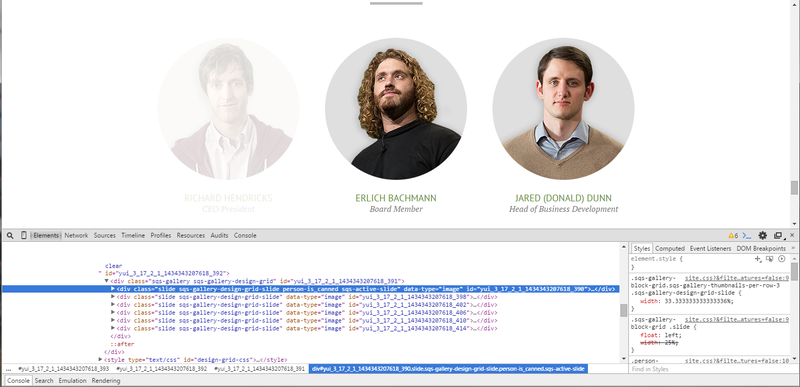Click the JARED (DONALD) DUNN name heading
The height and width of the screenshot is (387, 800).
click(x=563, y=198)
